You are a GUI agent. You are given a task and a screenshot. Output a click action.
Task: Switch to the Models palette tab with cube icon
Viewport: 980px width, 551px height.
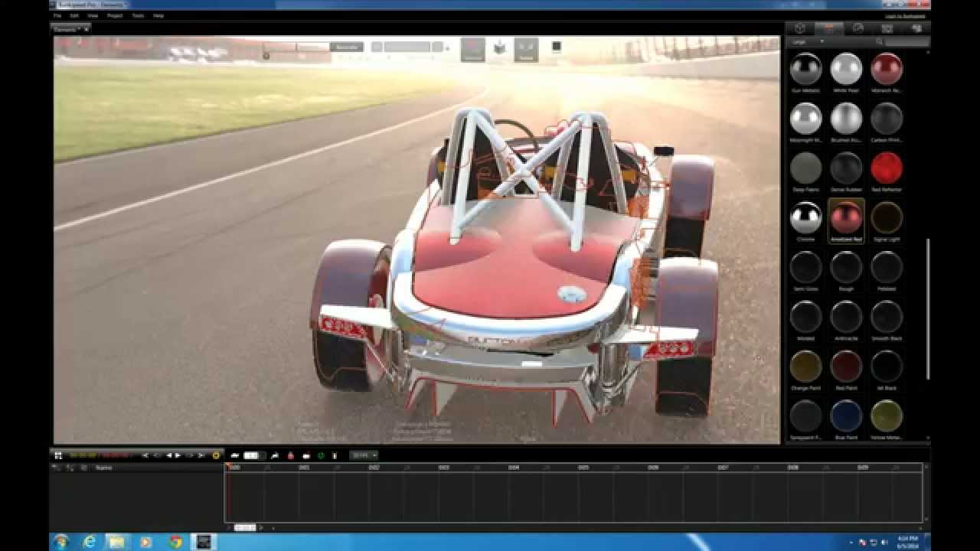point(800,28)
